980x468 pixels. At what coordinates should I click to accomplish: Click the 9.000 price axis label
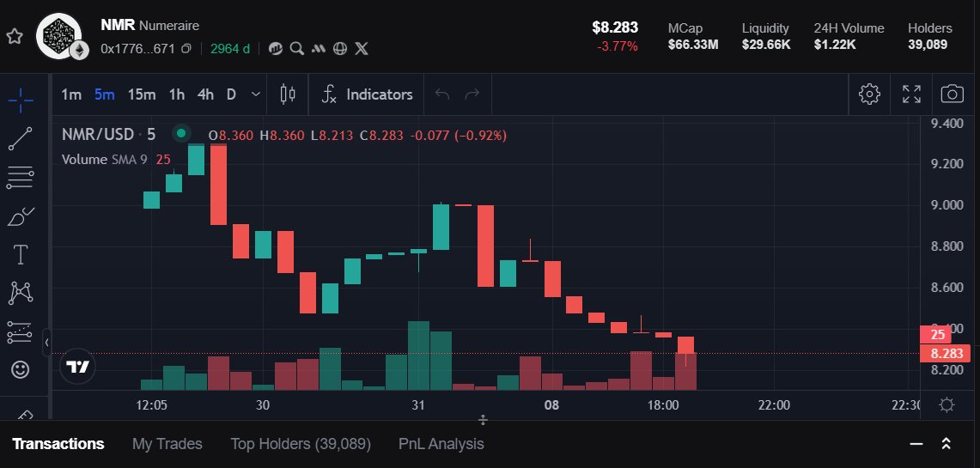[x=947, y=205]
